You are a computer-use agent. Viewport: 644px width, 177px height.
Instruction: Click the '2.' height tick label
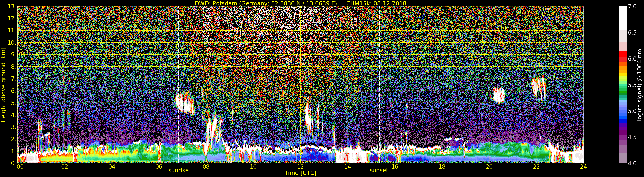coord(14,139)
